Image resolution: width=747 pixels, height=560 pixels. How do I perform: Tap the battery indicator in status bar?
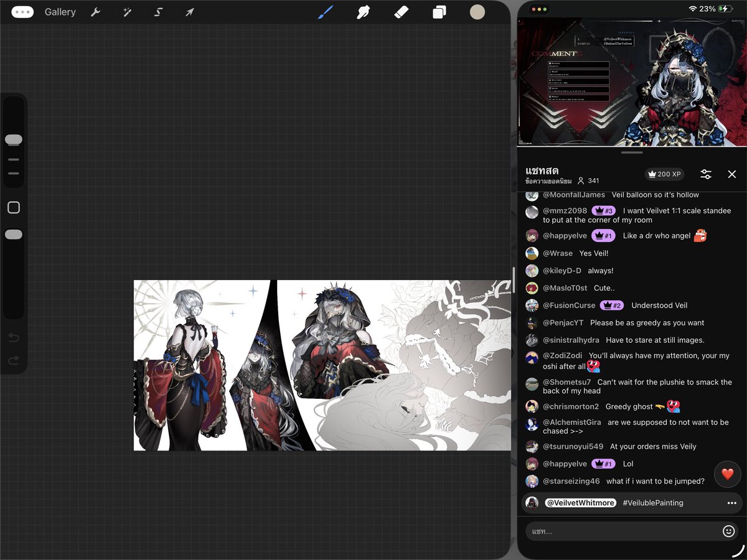point(725,9)
